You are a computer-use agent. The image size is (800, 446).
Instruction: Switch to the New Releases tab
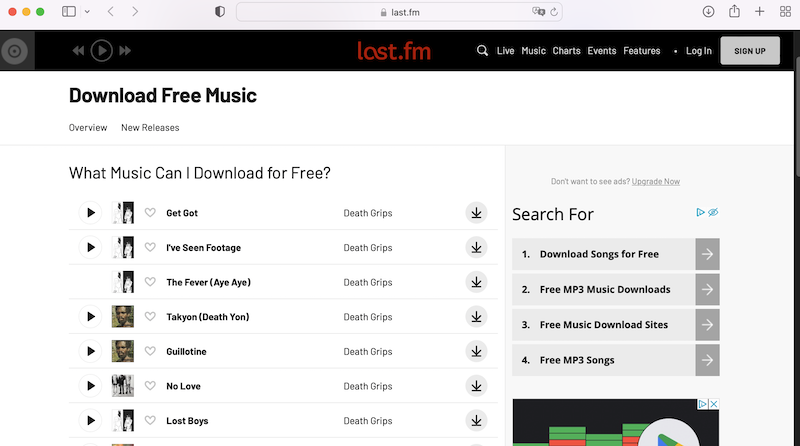(x=150, y=128)
